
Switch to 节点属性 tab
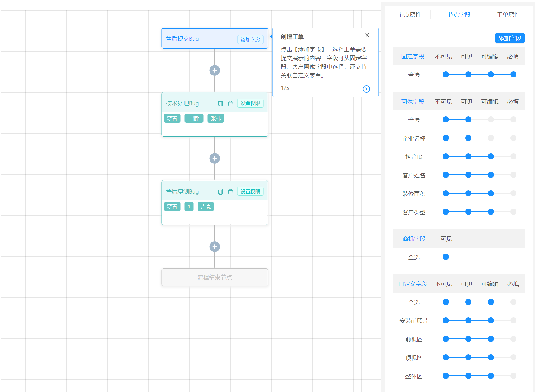point(410,15)
